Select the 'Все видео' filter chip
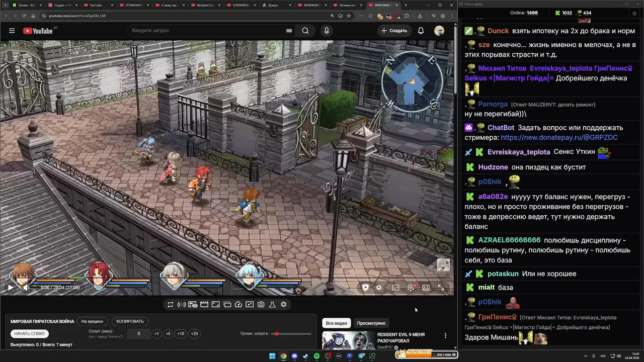 337,323
